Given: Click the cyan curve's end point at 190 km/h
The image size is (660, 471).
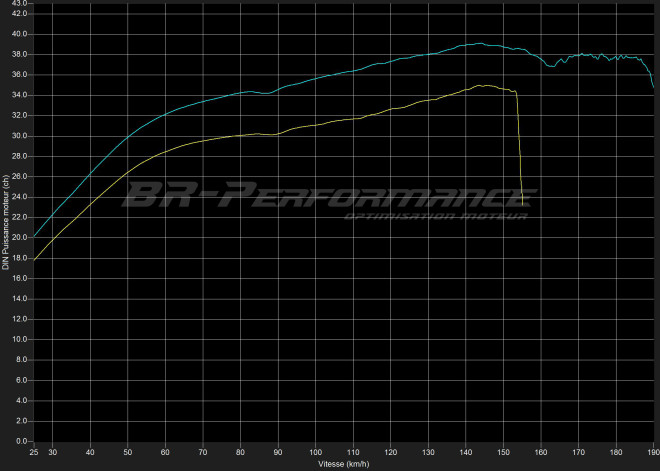Looking at the screenshot, I should (653, 88).
